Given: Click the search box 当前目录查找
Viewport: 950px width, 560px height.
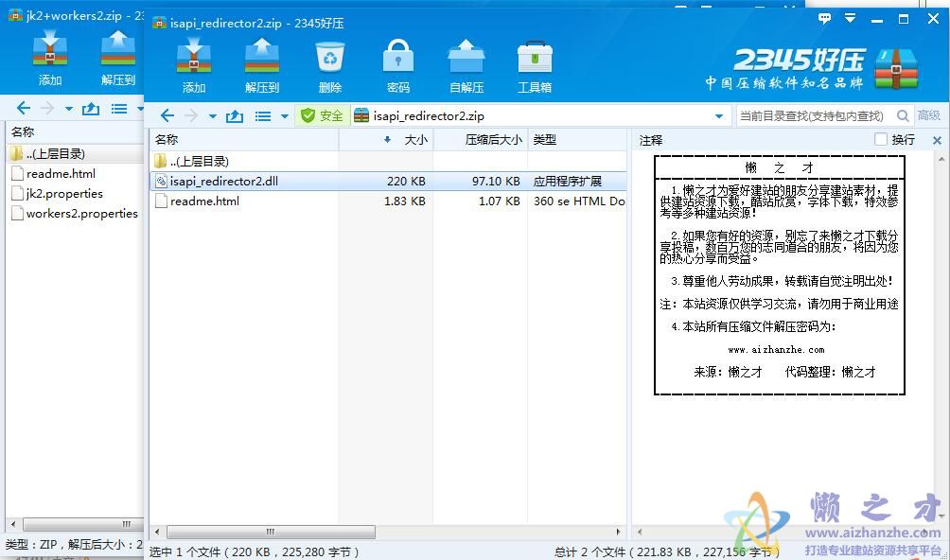Looking at the screenshot, I should point(811,115).
